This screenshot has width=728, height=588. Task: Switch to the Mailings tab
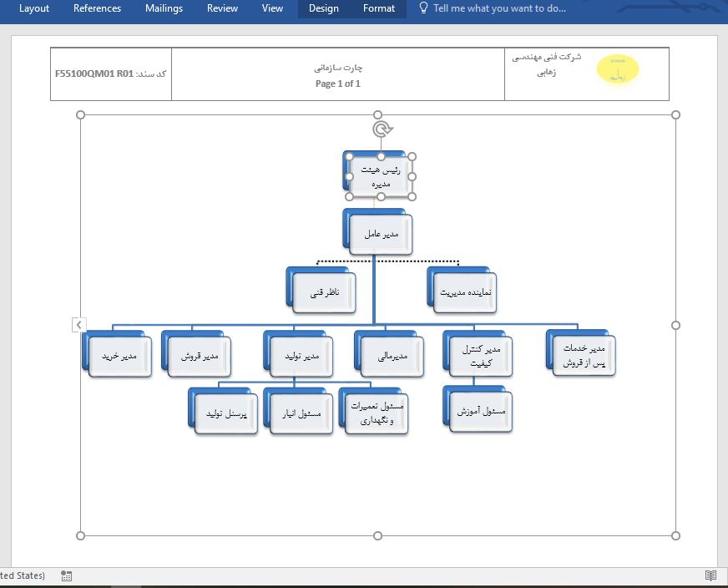click(164, 8)
